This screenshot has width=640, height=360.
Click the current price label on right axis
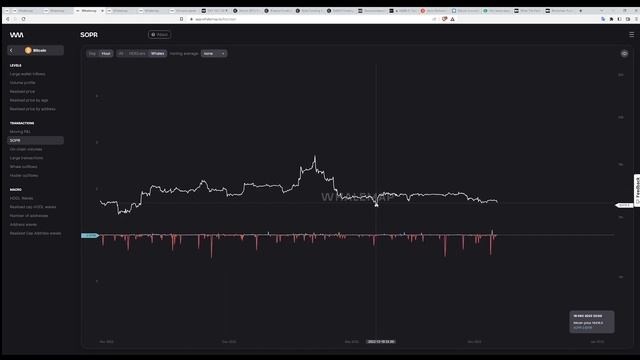click(x=624, y=205)
